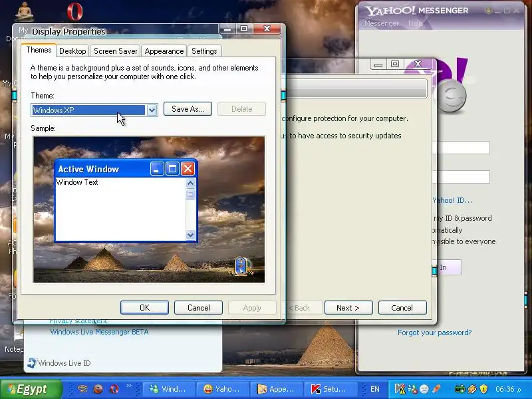
Task: Click the EN language indicator
Action: click(375, 389)
